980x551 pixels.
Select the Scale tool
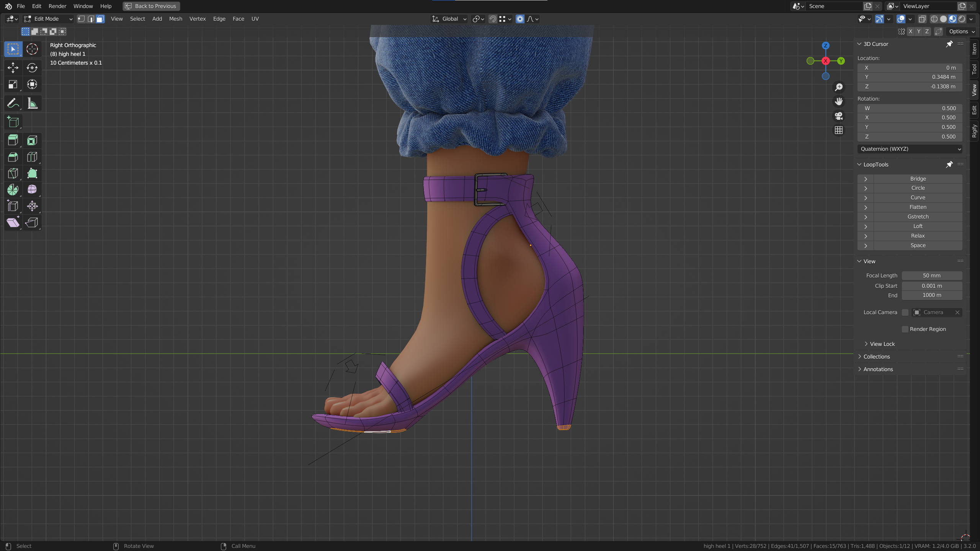click(x=13, y=85)
